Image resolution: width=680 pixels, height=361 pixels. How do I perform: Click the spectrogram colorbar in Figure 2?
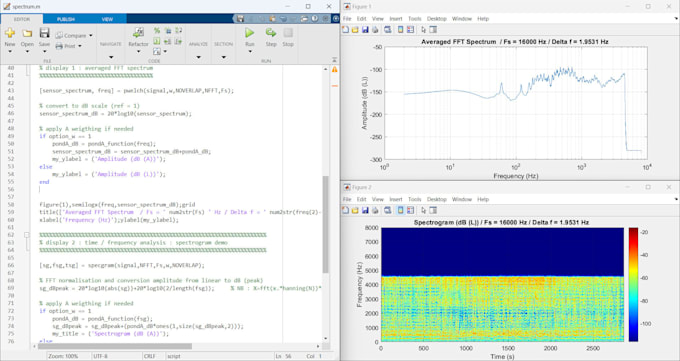[633, 284]
